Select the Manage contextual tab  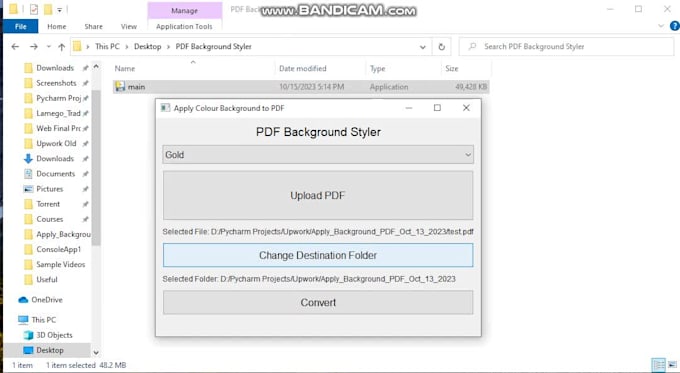pyautogui.click(x=184, y=10)
